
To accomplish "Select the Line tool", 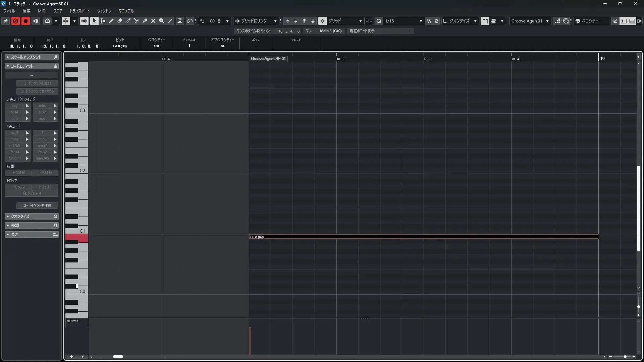I will 170,21.
